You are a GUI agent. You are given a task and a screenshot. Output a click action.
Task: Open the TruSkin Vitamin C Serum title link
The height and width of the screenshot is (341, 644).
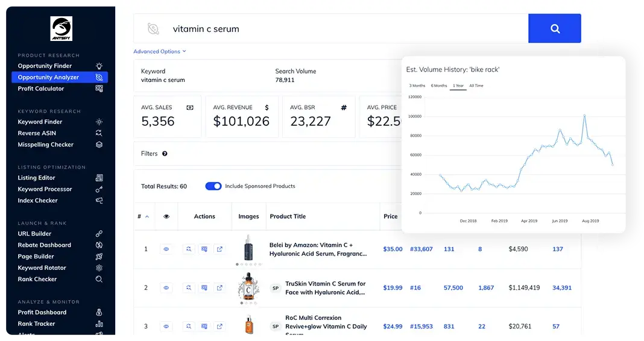(x=325, y=288)
